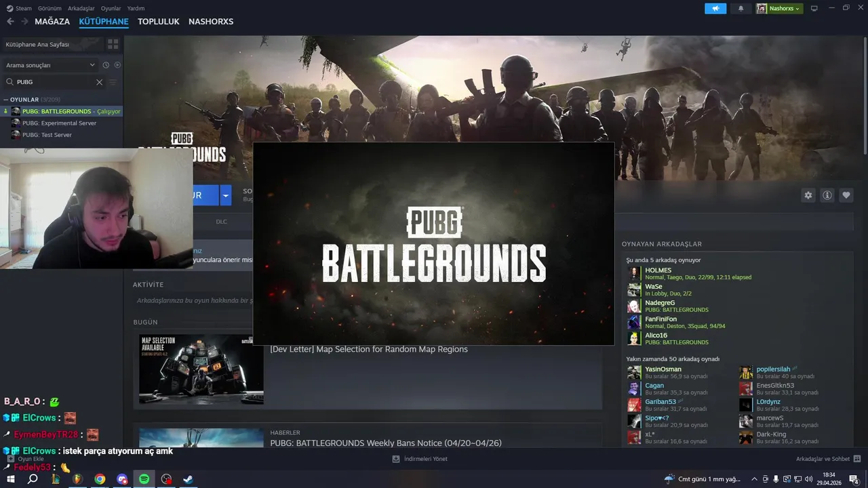Open the Steam notifications bell
Screen dimensions: 868x488
click(x=741, y=8)
